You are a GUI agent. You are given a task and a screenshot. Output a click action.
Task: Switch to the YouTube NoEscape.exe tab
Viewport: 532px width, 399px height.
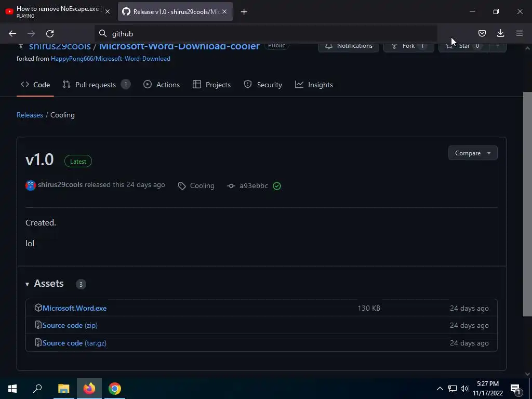click(x=58, y=11)
